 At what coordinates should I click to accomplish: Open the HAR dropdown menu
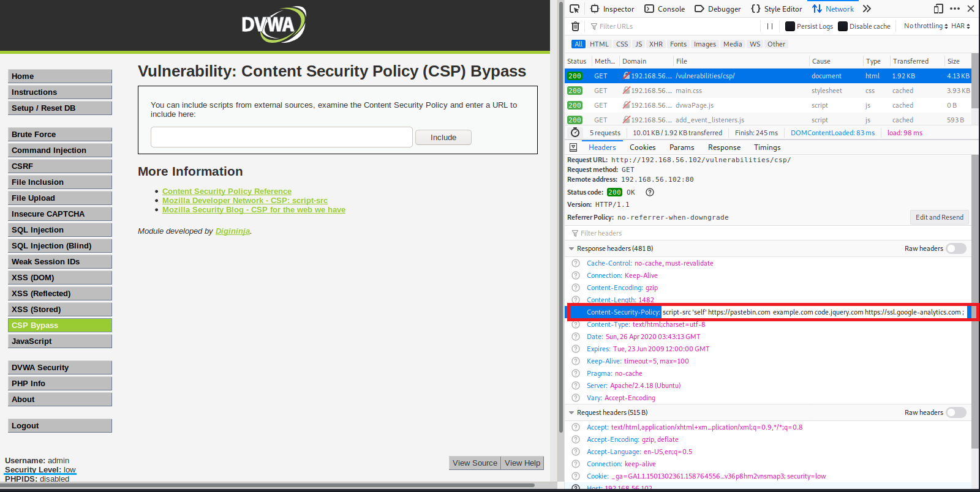tap(960, 26)
